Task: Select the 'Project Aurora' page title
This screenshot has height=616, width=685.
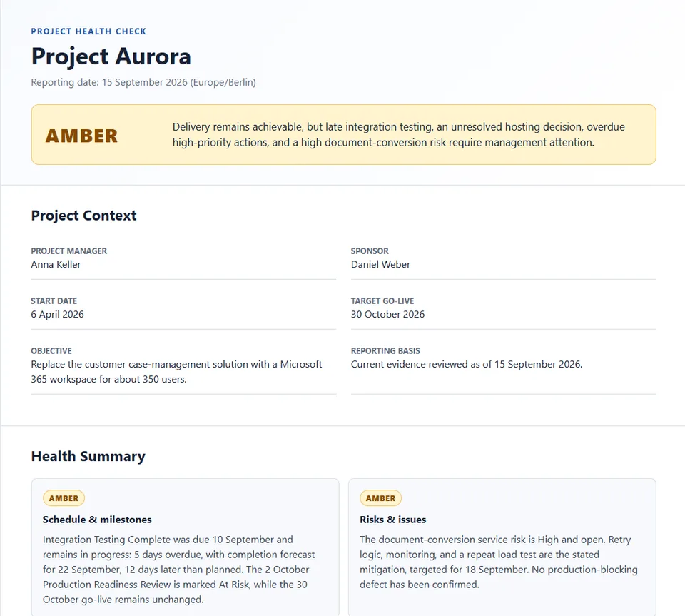Action: click(x=111, y=57)
